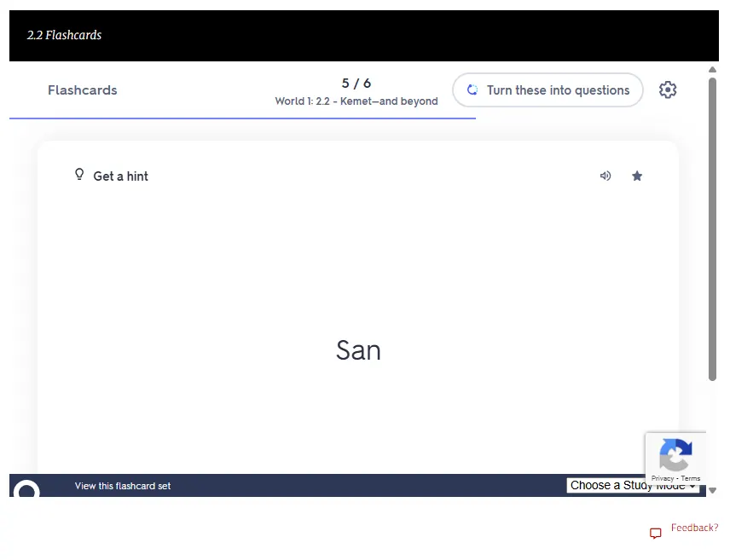Click the scrollbar down arrow
The width and height of the screenshot is (730, 560).
coord(713,490)
